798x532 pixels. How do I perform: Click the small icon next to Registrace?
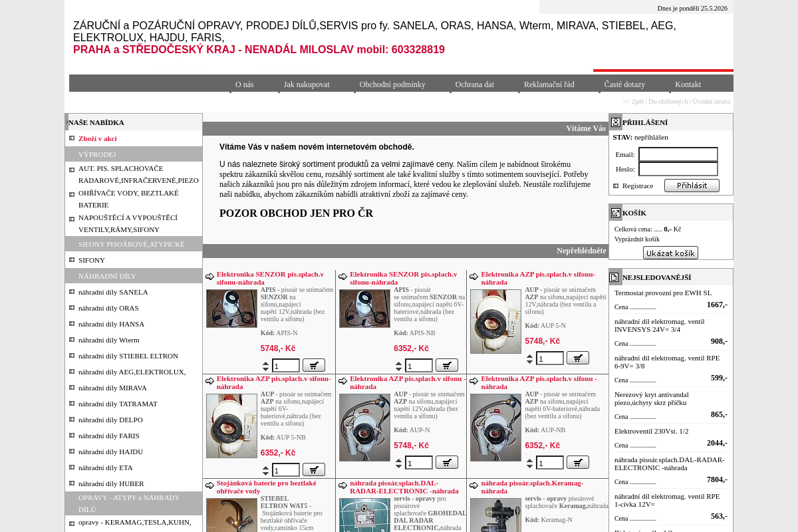click(616, 186)
